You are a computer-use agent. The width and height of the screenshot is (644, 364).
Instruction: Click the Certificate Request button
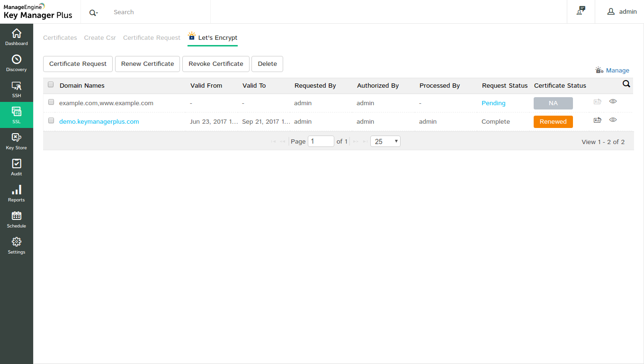(x=78, y=64)
